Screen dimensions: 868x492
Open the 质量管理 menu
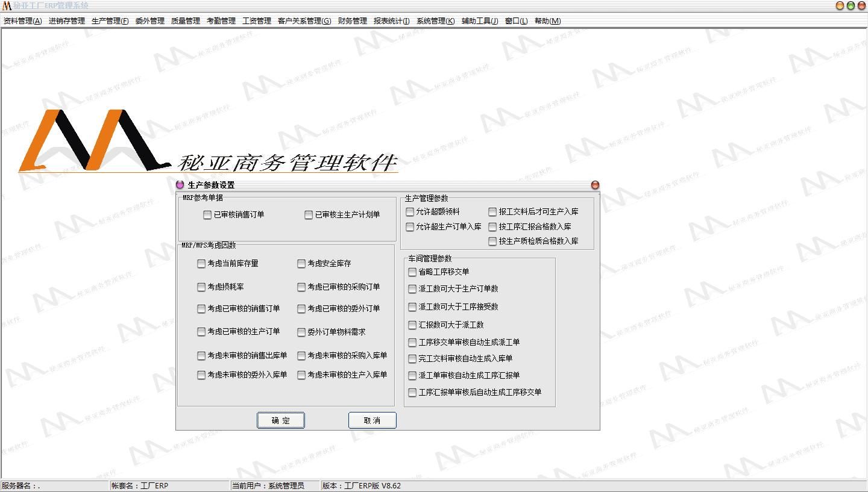click(186, 21)
